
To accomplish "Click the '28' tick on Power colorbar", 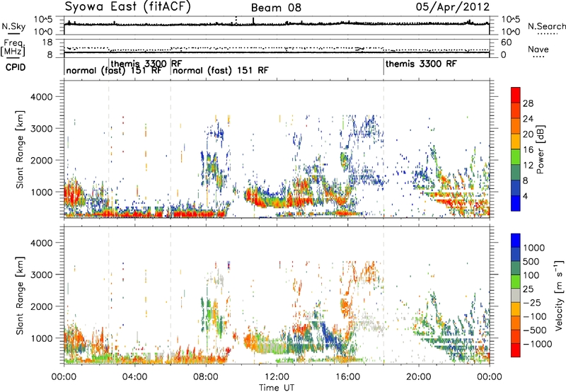I will click(528, 103).
